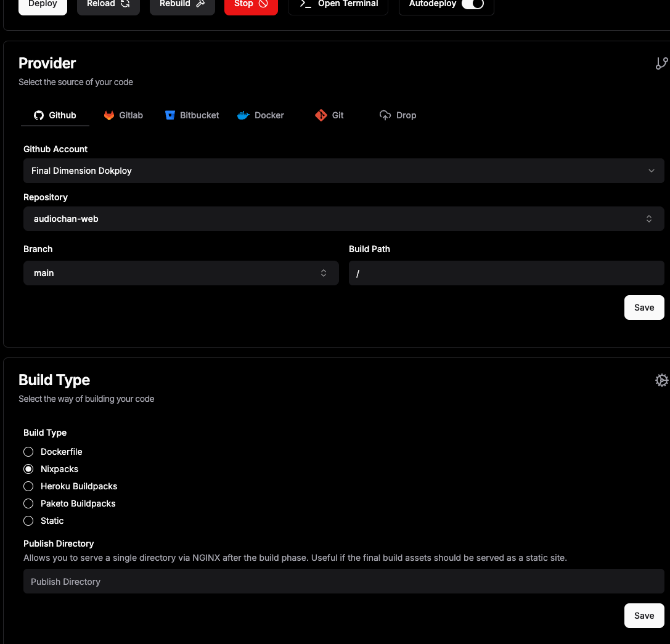Click the Provider section heading
Image resolution: width=670 pixels, height=644 pixels.
(47, 63)
